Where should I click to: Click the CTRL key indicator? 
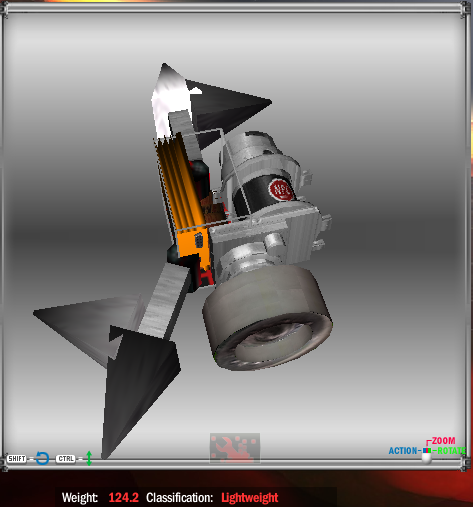pos(66,459)
